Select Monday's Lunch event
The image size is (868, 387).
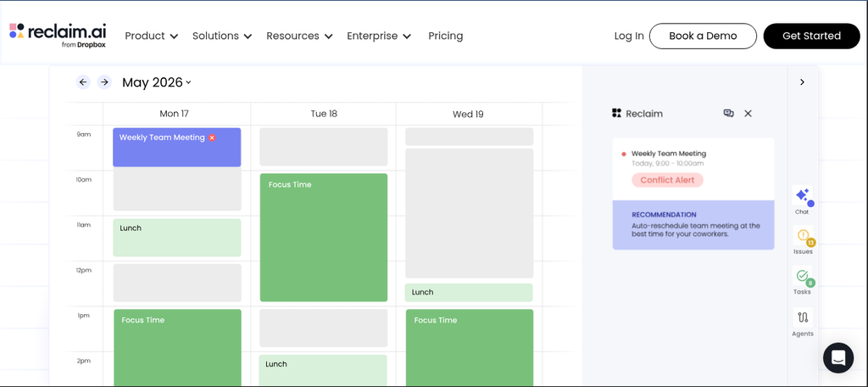[176, 238]
